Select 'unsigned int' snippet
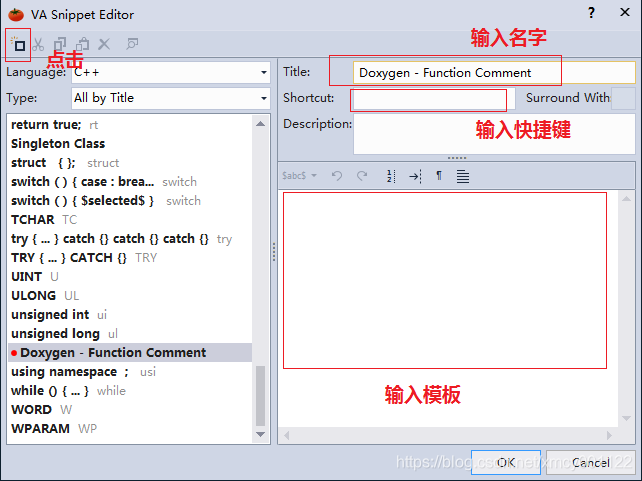Image resolution: width=642 pixels, height=481 pixels. pyautogui.click(x=130, y=315)
